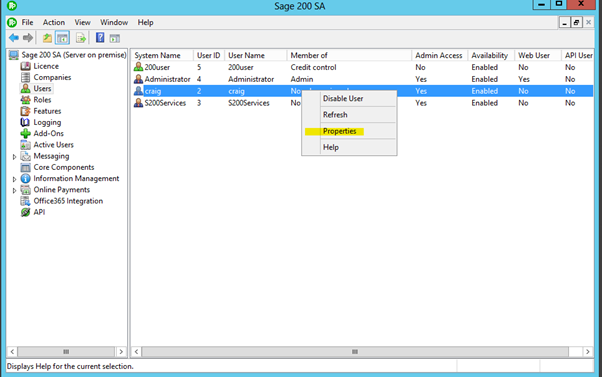Click the Sage 200 SA root computer icon

(14, 55)
